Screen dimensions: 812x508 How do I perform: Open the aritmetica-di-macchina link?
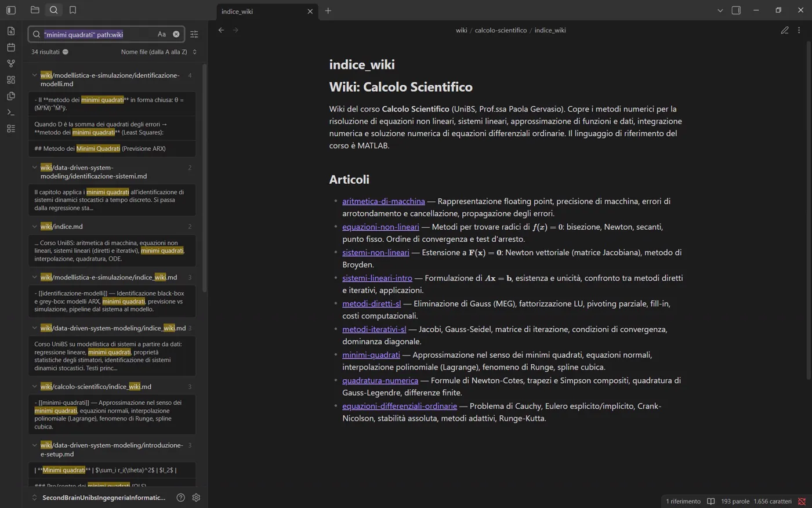click(383, 201)
